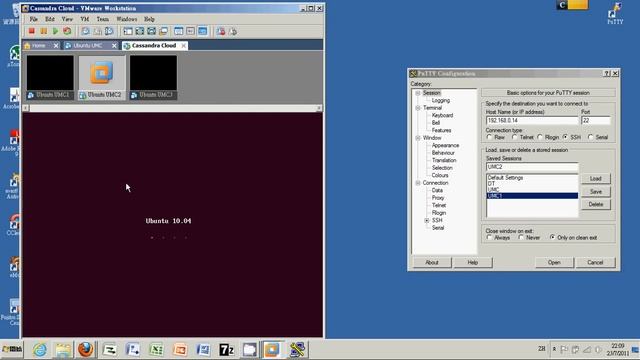Click Open to start the PuTTY session
This screenshot has height=360, width=640.
coord(554,262)
